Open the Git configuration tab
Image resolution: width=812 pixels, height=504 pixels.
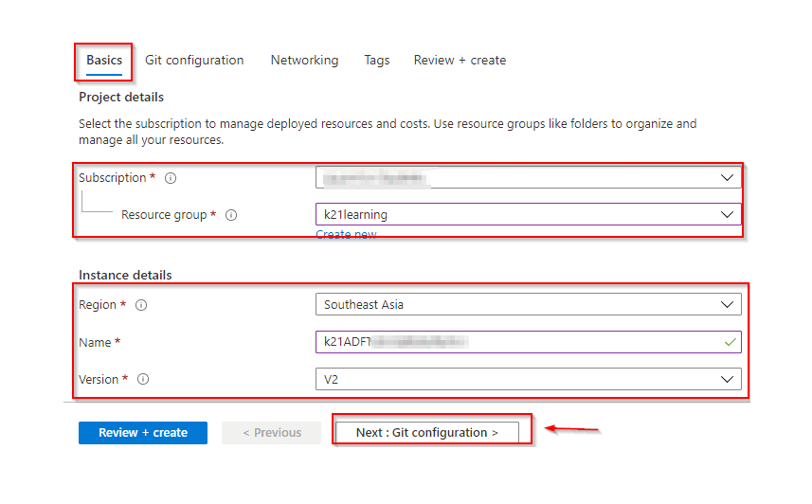click(x=194, y=60)
